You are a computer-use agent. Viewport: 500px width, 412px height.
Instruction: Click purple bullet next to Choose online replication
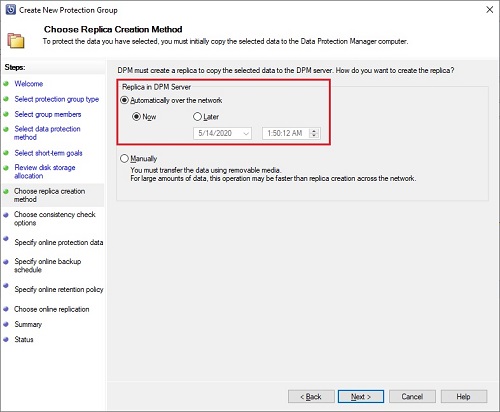click(x=6, y=309)
